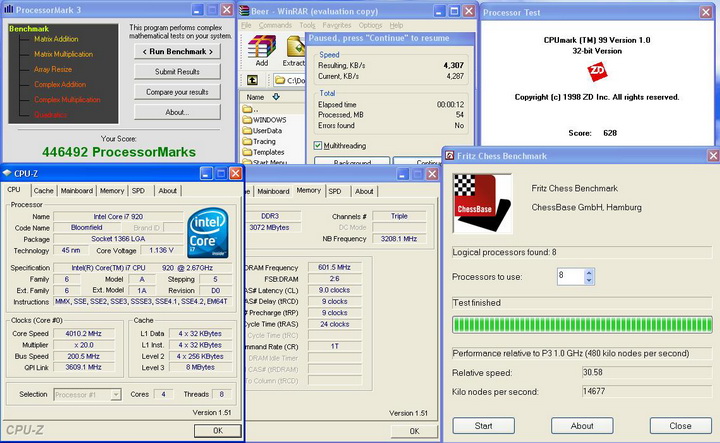720x443 pixels.
Task: Select the Tracing folder in WinRAR
Action: (259, 141)
